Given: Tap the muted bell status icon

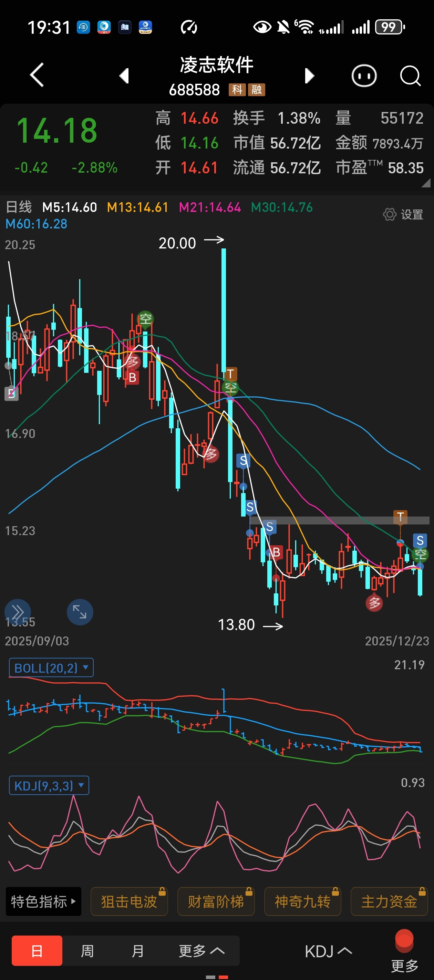Looking at the screenshot, I should [x=283, y=27].
